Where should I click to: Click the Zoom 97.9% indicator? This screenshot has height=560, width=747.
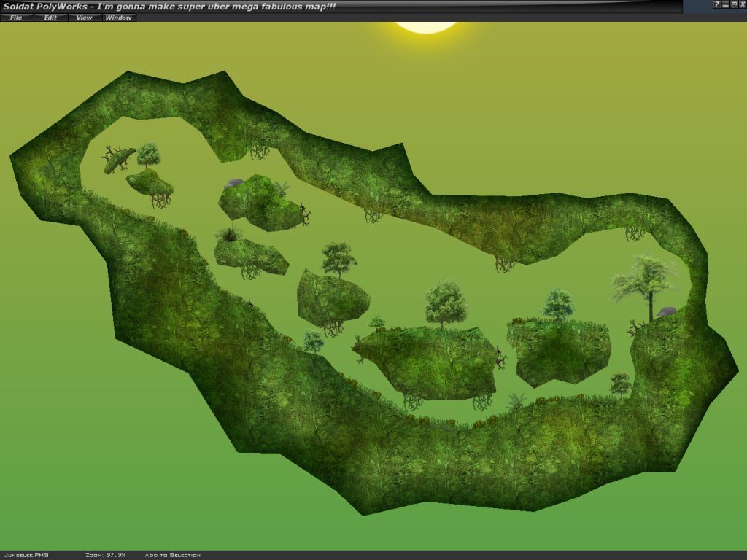(105, 555)
